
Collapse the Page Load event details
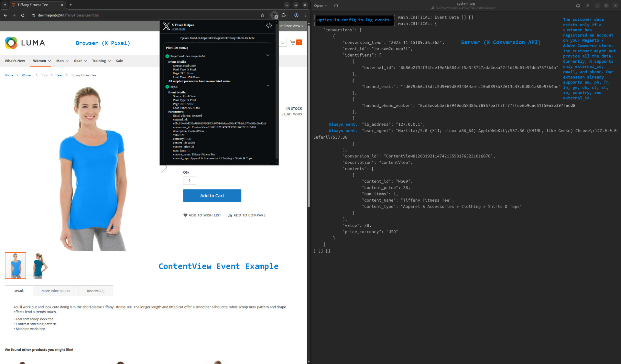268,55
